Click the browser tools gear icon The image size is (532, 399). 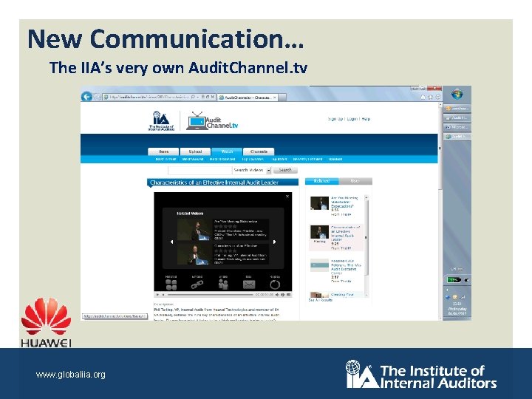(x=437, y=98)
